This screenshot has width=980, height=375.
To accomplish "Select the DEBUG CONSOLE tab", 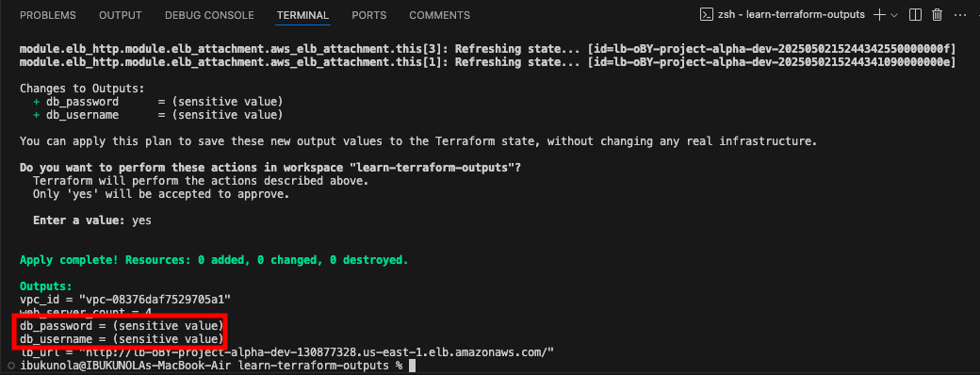I will [209, 15].
